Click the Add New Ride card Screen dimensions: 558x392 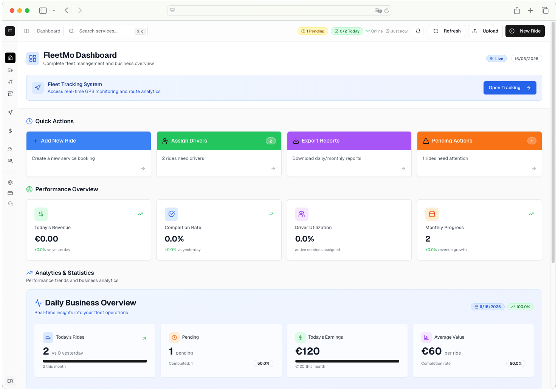[88, 154]
